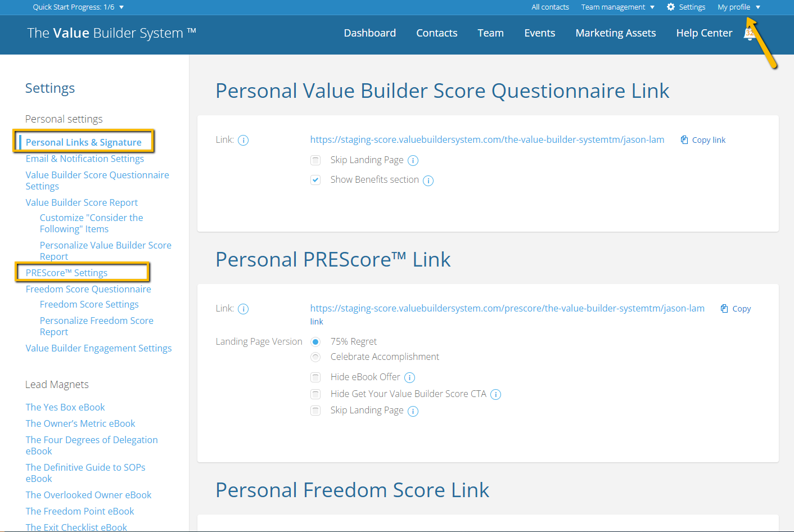Image resolution: width=794 pixels, height=532 pixels.
Task: Open Value Builder Engagement Settings
Action: [x=98, y=348]
